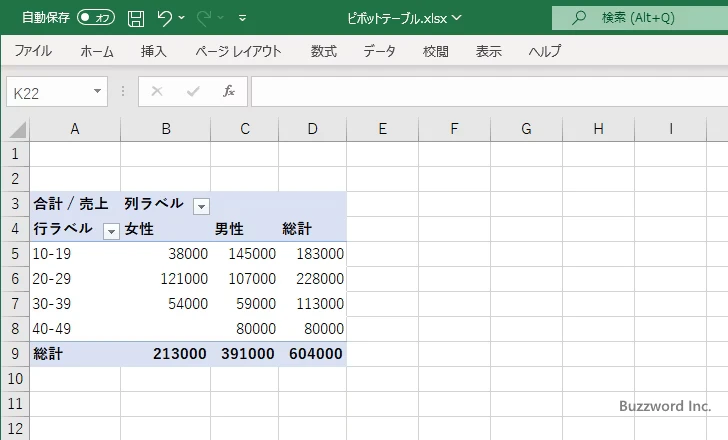Select the 男性 column label cell
Viewport: 728px width, 440px height.
pyautogui.click(x=245, y=229)
